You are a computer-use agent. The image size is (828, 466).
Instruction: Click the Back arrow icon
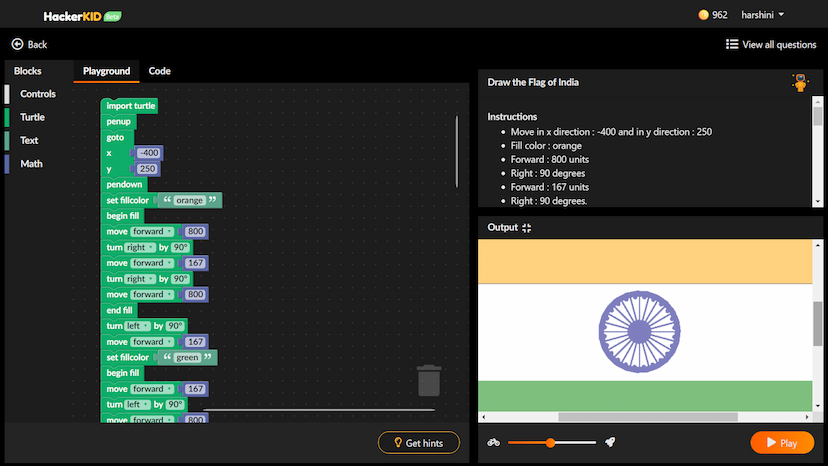pos(17,44)
